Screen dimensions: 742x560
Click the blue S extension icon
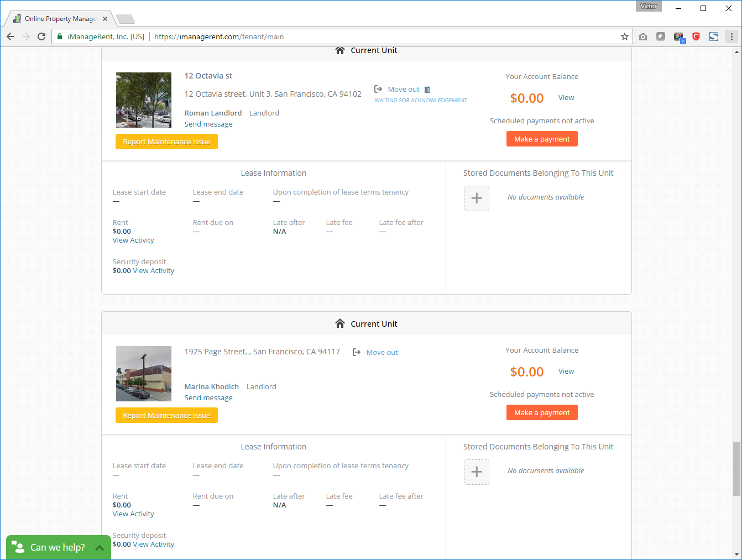click(714, 36)
